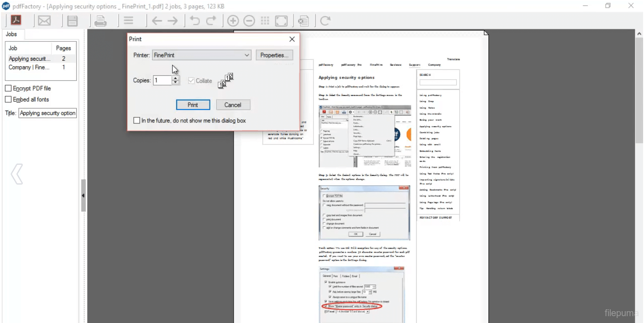Increase copies with the up spinner
Viewport: 644px width, 323px height.
[176, 78]
